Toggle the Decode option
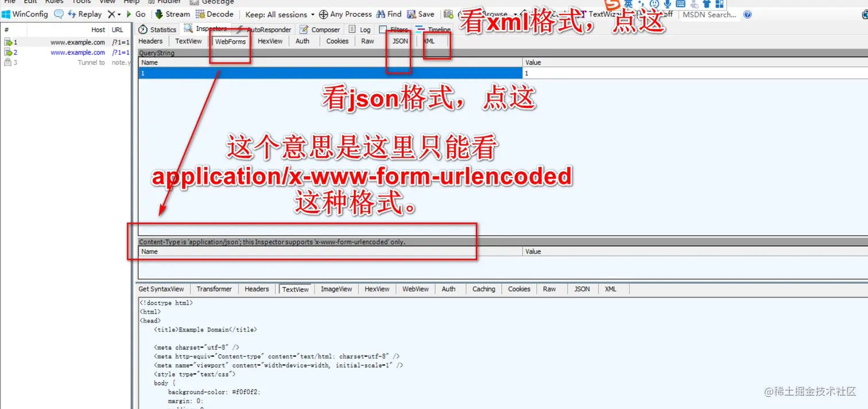868x409 pixels. [x=214, y=14]
